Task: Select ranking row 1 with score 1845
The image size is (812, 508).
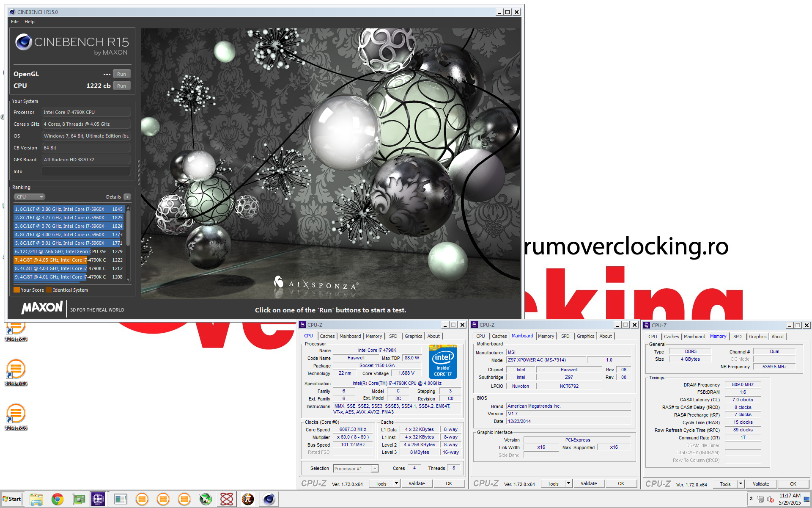Action: click(x=69, y=209)
